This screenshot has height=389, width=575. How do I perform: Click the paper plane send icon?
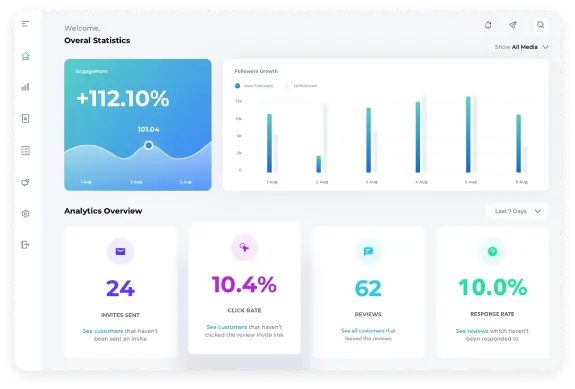coord(513,25)
